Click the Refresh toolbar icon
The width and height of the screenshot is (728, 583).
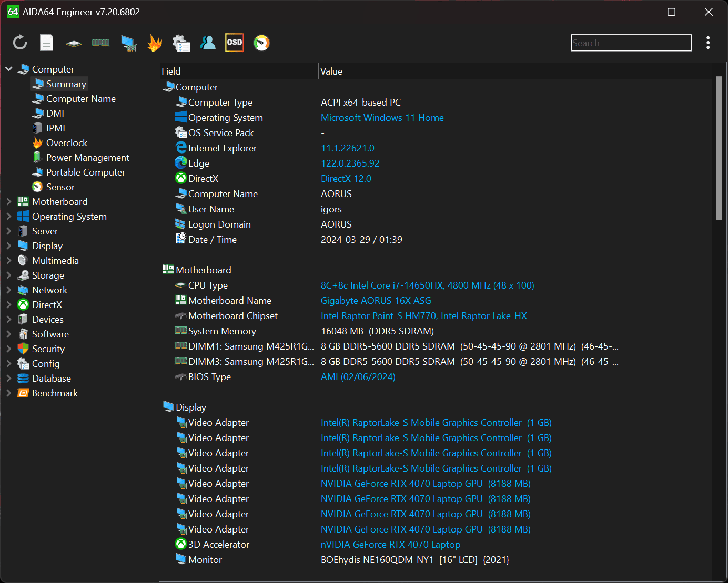coord(20,43)
